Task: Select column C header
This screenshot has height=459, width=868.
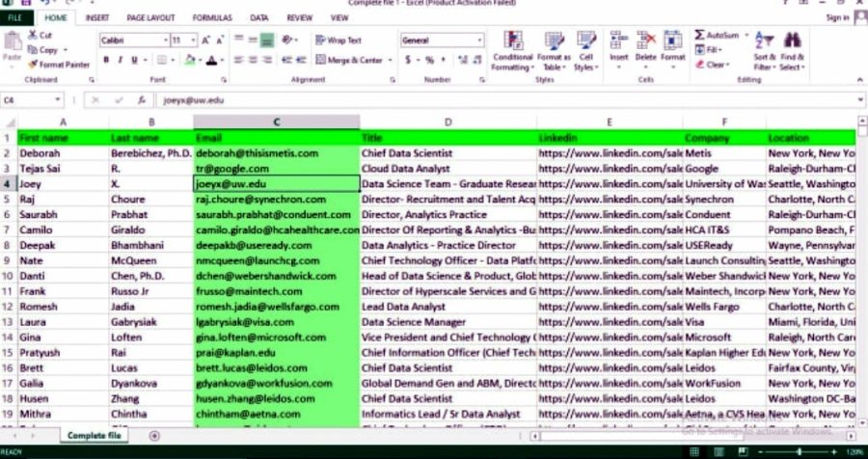Action: (276, 122)
